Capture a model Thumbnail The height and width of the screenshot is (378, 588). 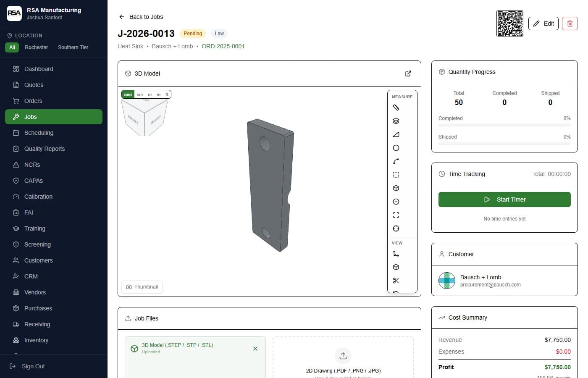pyautogui.click(x=142, y=287)
